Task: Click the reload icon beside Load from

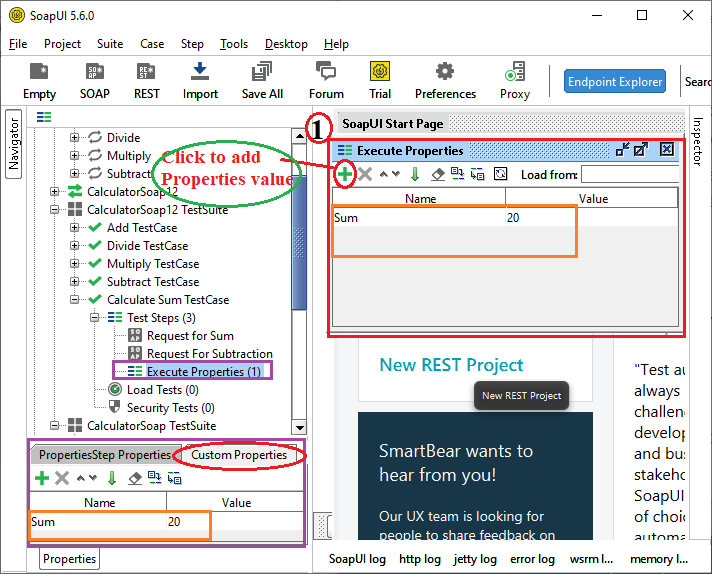Action: coord(500,174)
